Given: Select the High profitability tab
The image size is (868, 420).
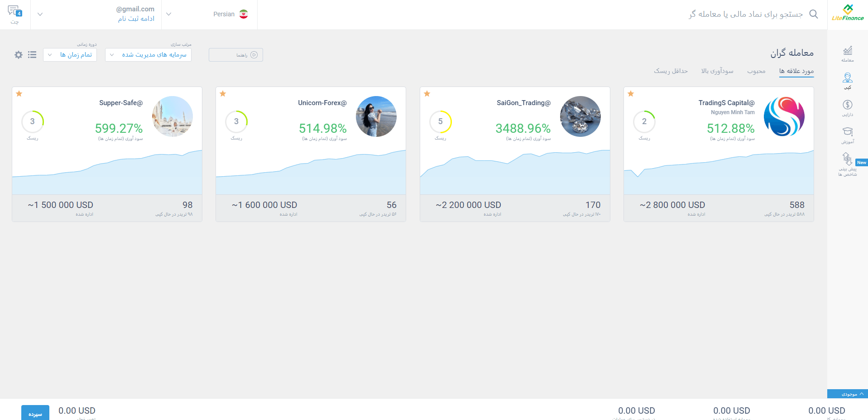Looking at the screenshot, I should [x=717, y=71].
